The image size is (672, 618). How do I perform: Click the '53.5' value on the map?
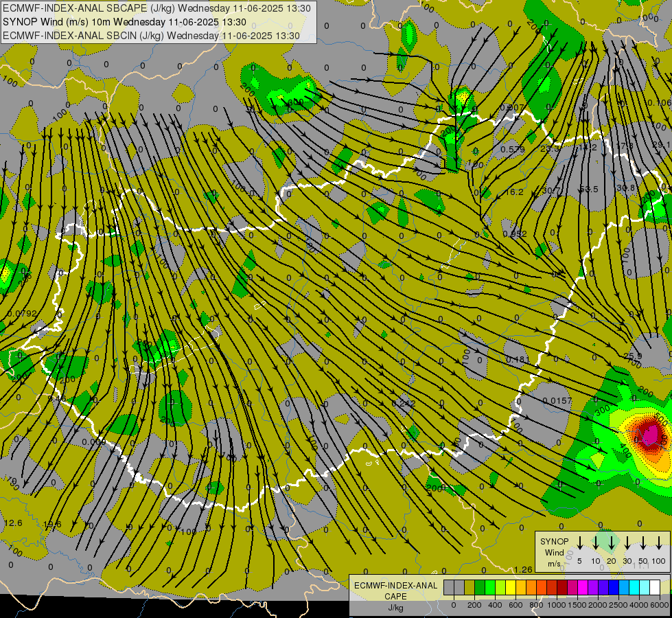point(589,190)
